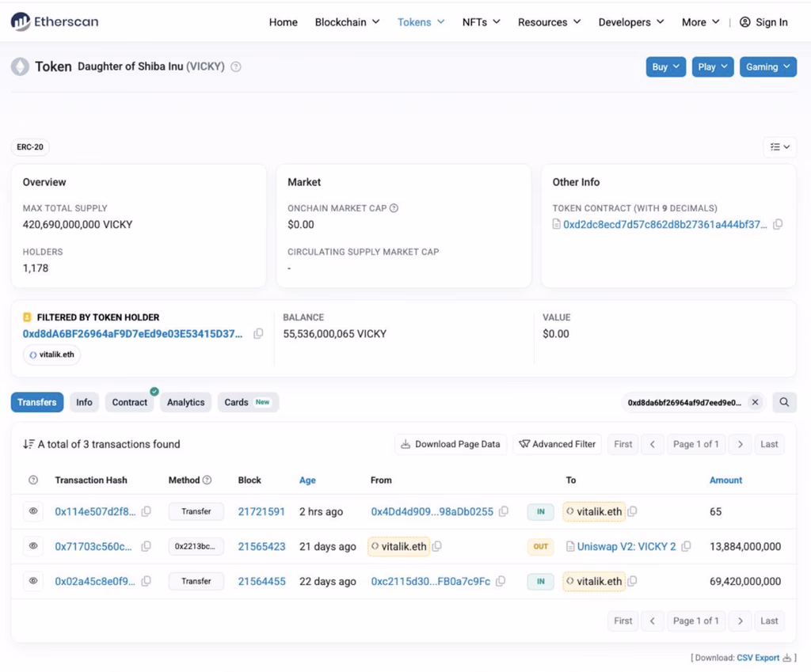Open the Blockchain dropdown menu

347,22
